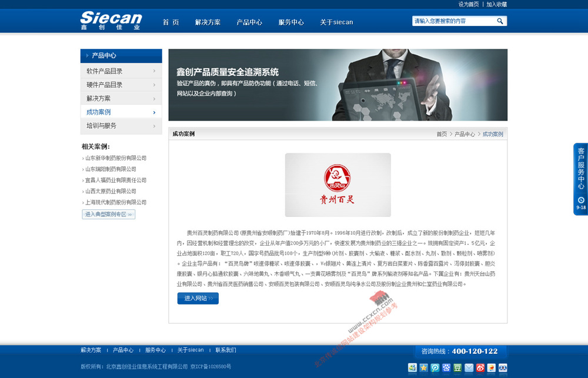
Task: Select the email envelope share icon
Action: click(x=467, y=367)
